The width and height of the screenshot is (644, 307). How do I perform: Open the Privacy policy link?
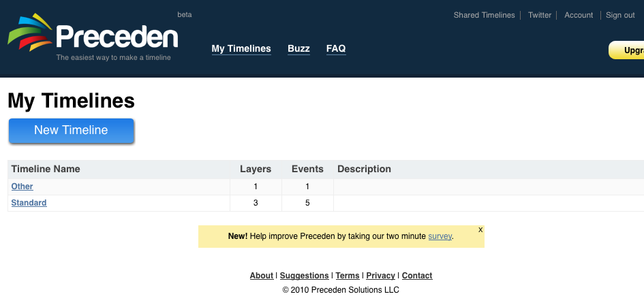[x=380, y=276]
